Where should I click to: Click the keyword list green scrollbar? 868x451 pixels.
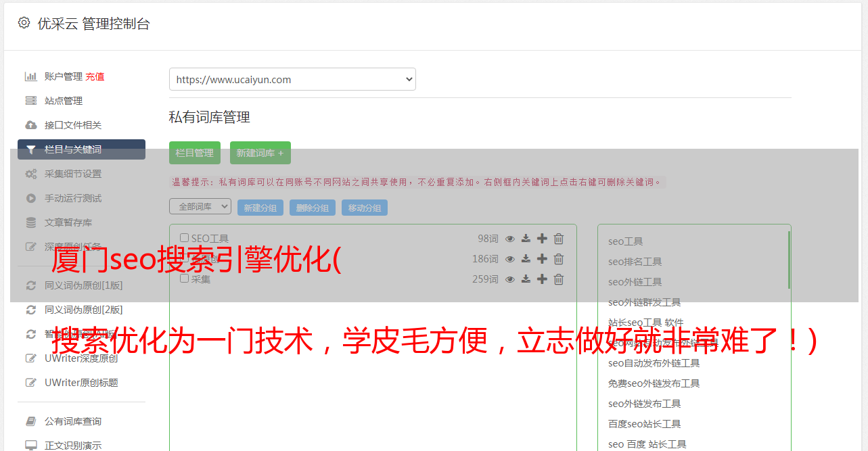pyautogui.click(x=789, y=260)
